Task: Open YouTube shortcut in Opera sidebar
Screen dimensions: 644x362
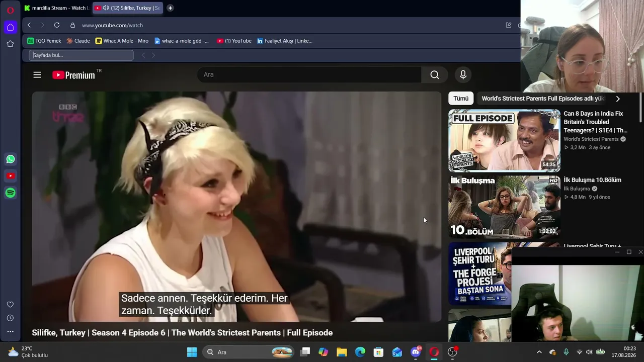Action: (11, 176)
